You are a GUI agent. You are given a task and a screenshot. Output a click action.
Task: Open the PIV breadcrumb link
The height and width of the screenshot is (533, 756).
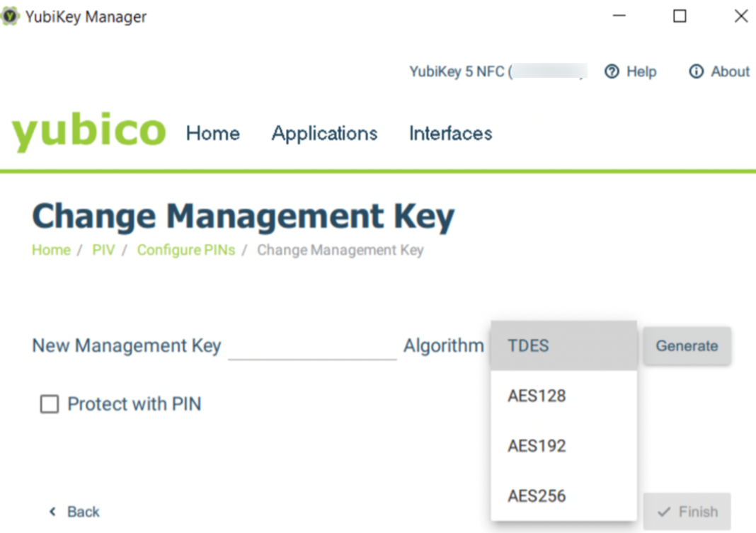[x=103, y=250]
